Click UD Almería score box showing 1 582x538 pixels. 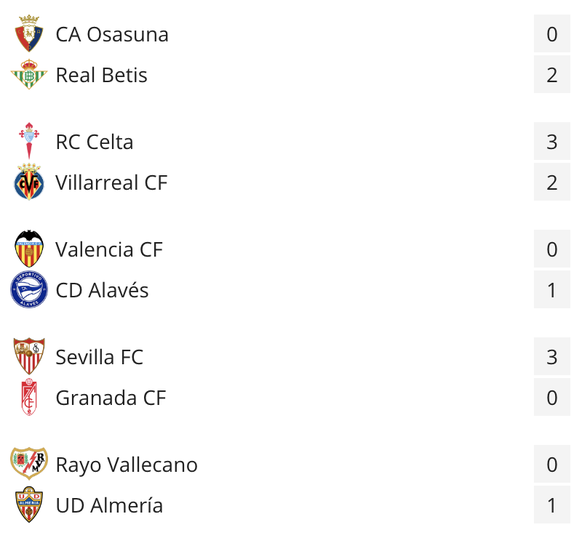point(552,505)
